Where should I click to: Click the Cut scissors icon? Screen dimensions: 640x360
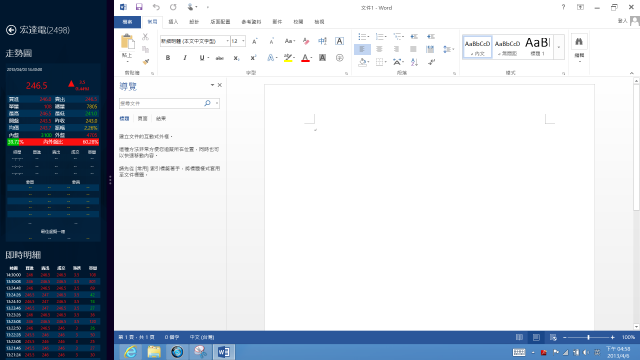pos(145,37)
